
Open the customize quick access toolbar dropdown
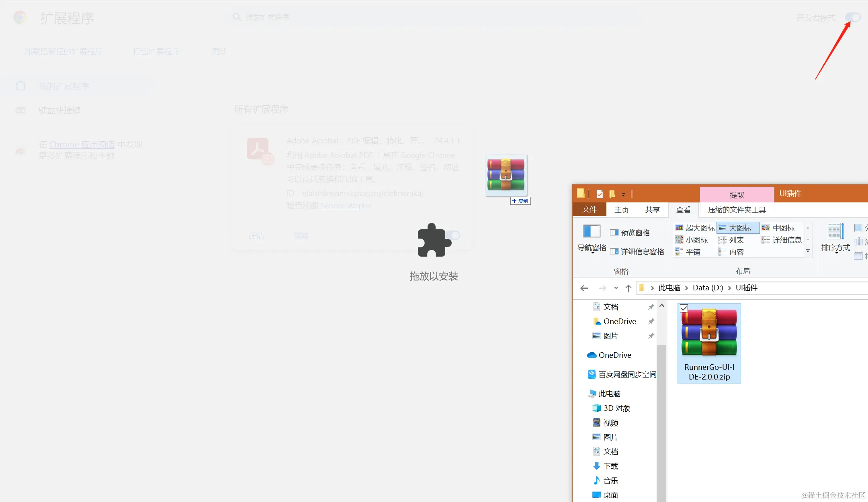tap(623, 195)
